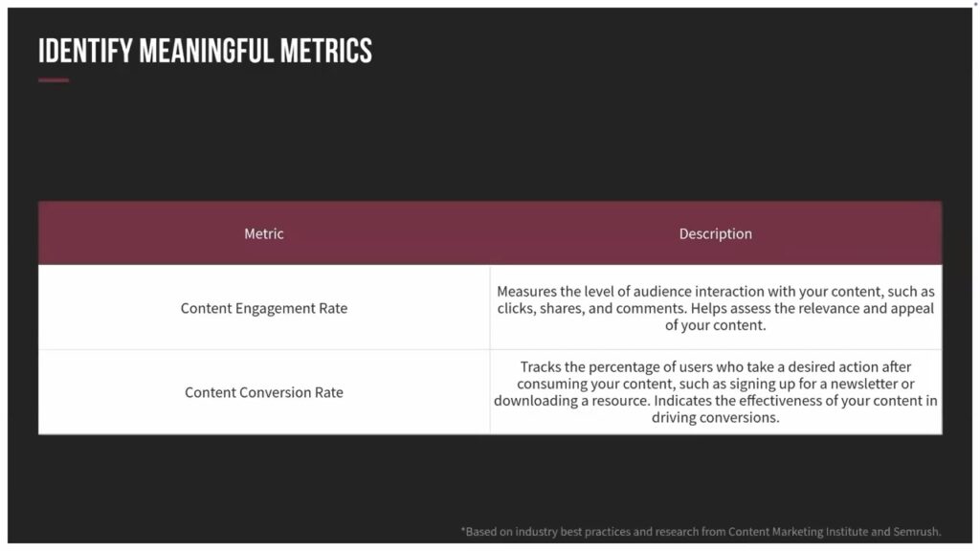The width and height of the screenshot is (980, 551).
Task: Click the small dot in the top-right corner
Action: 975,5
